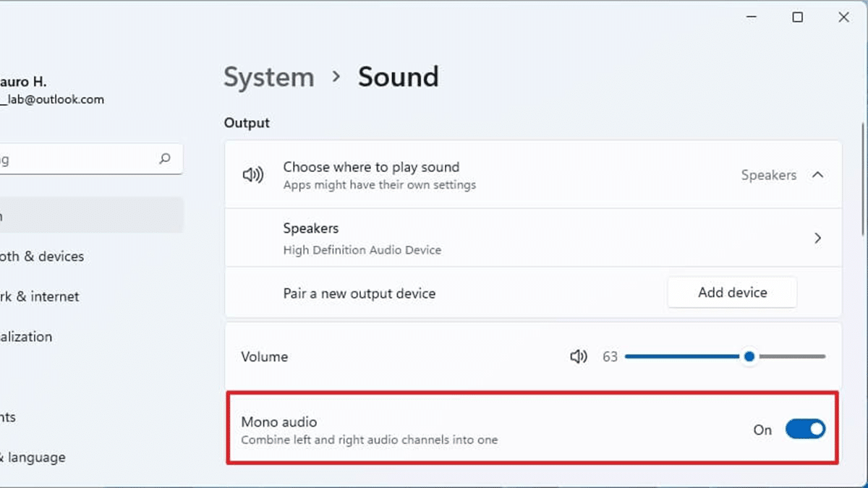The image size is (868, 488).
Task: Open Network & internet settings page
Action: [x=40, y=296]
